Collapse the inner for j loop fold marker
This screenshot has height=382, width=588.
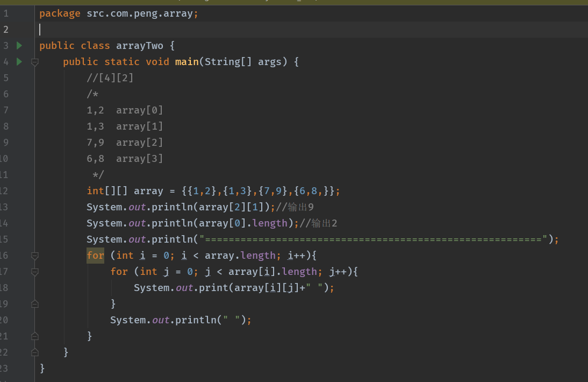35,272
